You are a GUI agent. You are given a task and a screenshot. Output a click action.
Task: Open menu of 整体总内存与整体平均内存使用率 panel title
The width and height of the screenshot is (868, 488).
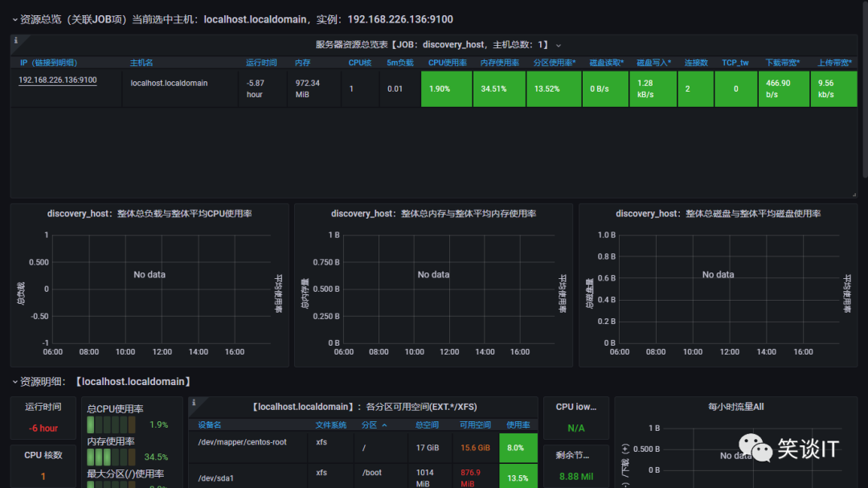433,213
